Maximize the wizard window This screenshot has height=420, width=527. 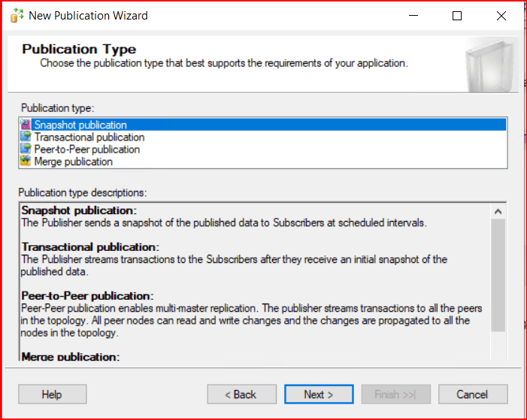coord(457,16)
